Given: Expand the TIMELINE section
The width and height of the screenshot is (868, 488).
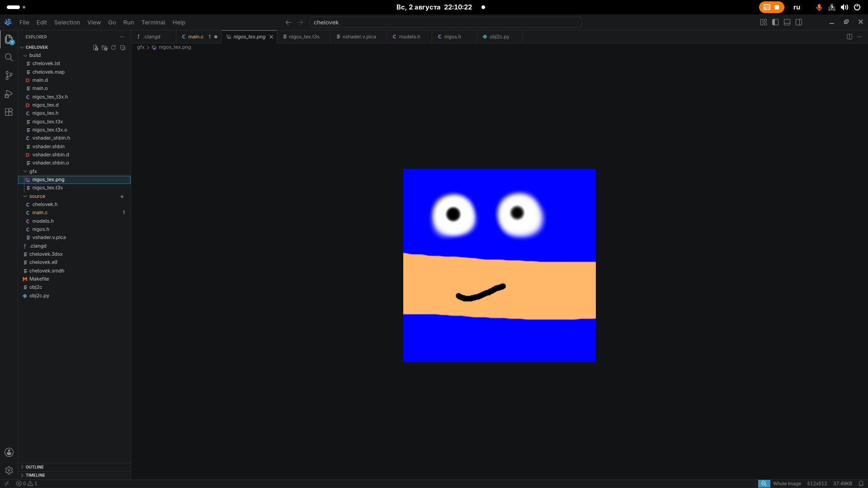Looking at the screenshot, I should coord(74,475).
